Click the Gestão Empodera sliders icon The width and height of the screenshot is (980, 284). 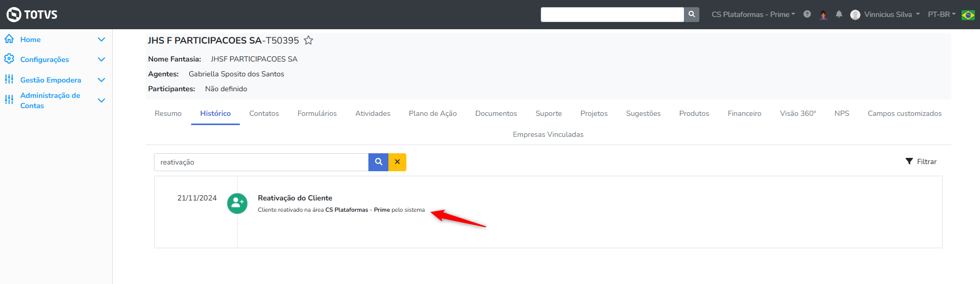(9, 79)
